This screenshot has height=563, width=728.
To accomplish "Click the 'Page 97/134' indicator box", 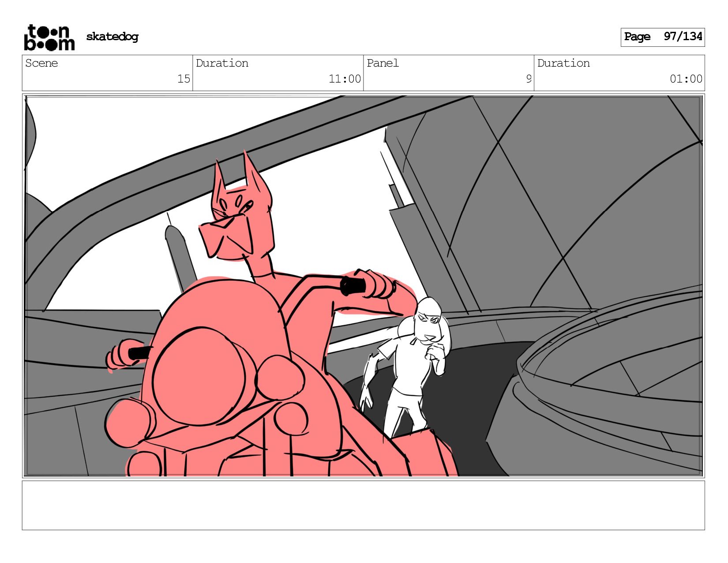I will (x=663, y=37).
